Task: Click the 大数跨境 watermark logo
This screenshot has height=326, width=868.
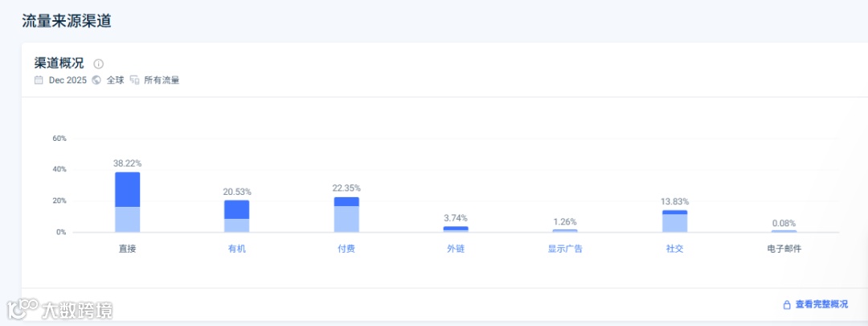Action: (x=60, y=309)
